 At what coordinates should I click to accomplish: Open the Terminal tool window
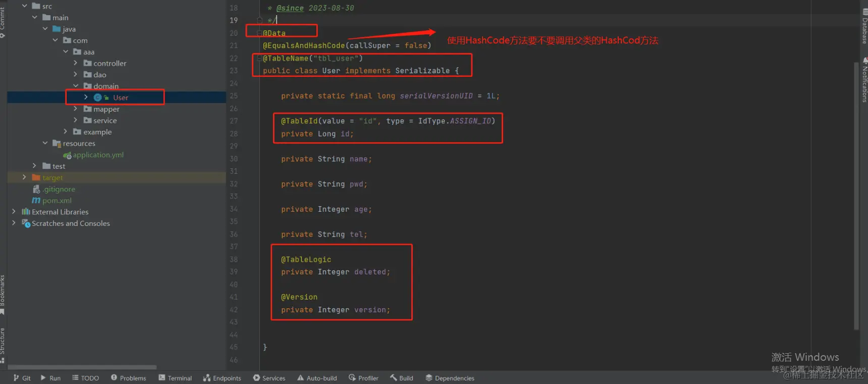pos(175,378)
